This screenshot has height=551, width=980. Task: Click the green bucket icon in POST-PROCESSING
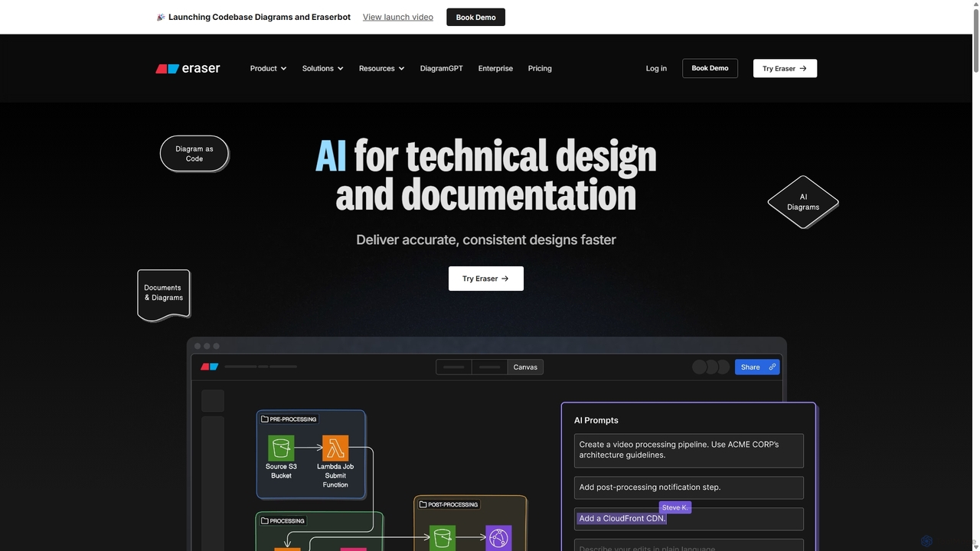pos(443,538)
